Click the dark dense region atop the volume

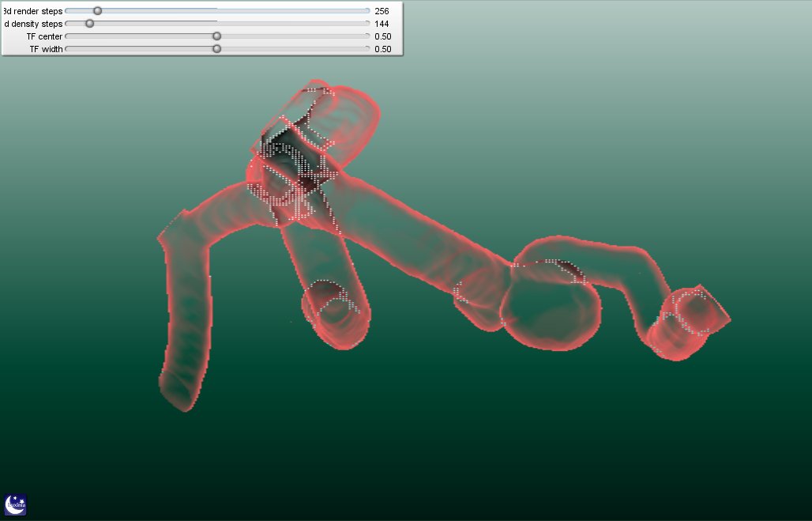coord(288,150)
